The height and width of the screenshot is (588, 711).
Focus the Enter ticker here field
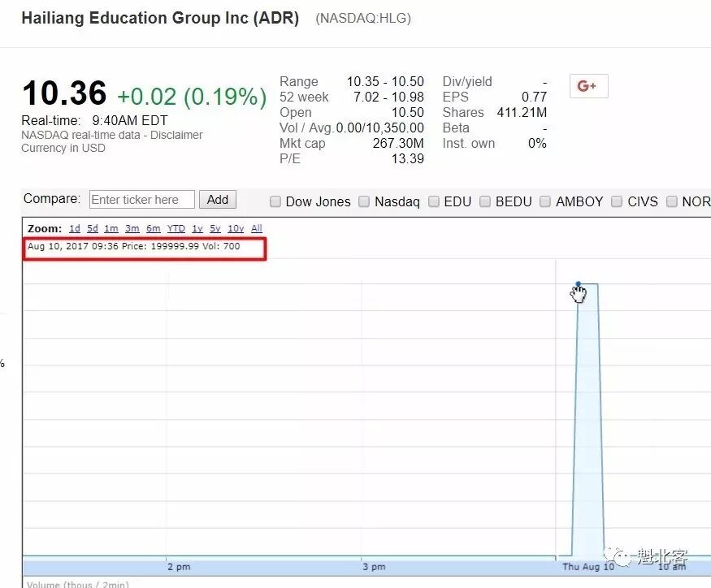point(142,200)
